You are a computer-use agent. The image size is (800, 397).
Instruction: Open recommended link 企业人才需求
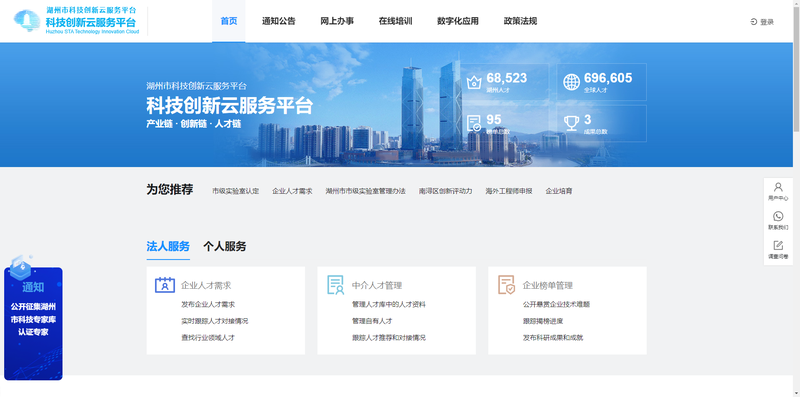point(292,191)
